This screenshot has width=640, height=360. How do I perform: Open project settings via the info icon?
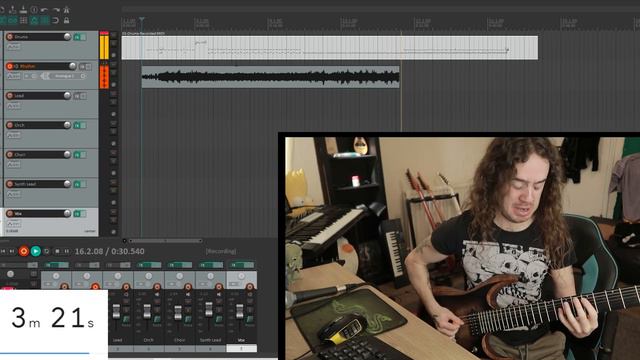34,9
